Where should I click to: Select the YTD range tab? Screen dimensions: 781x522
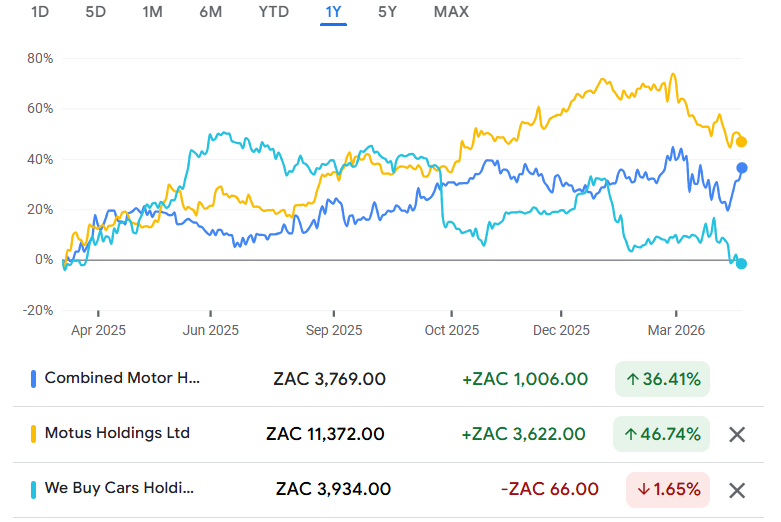click(273, 12)
